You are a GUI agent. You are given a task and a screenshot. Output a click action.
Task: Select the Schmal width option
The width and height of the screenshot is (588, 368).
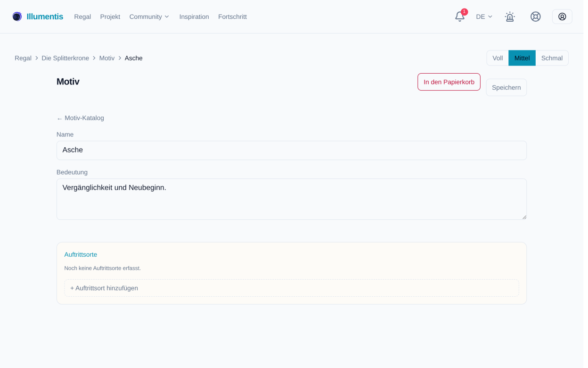point(552,58)
